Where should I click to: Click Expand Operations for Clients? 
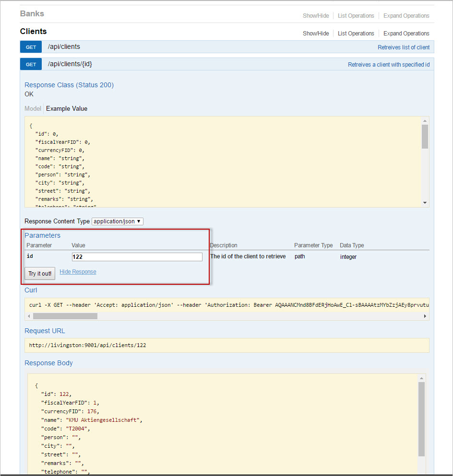tap(406, 34)
